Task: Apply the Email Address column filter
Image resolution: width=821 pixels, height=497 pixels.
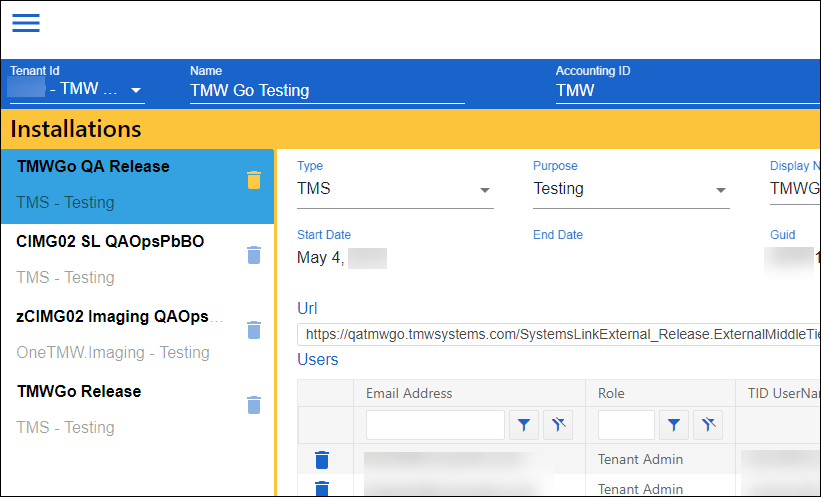Action: (x=524, y=425)
